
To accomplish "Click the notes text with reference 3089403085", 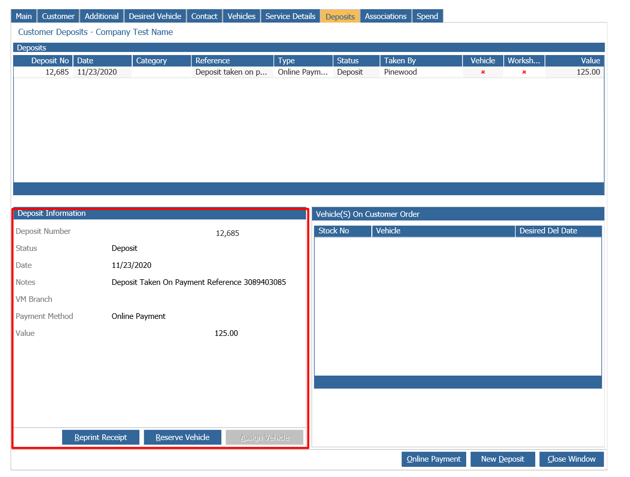I will click(x=199, y=282).
